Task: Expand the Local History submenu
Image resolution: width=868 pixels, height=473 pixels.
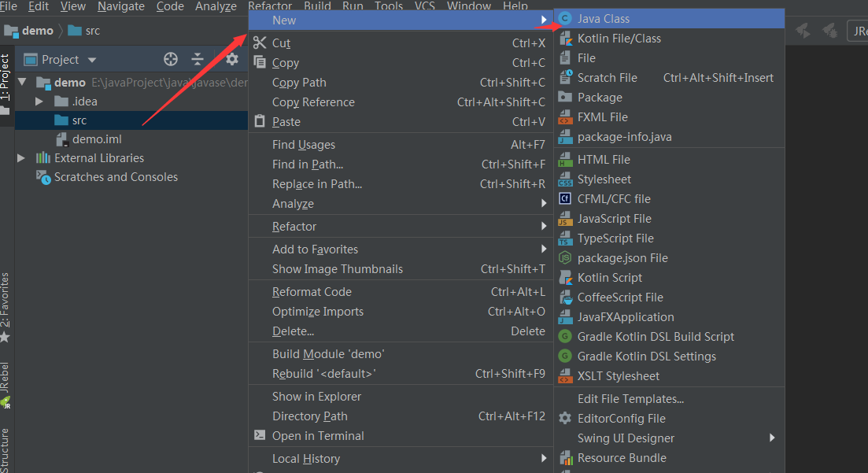Action: coord(544,458)
